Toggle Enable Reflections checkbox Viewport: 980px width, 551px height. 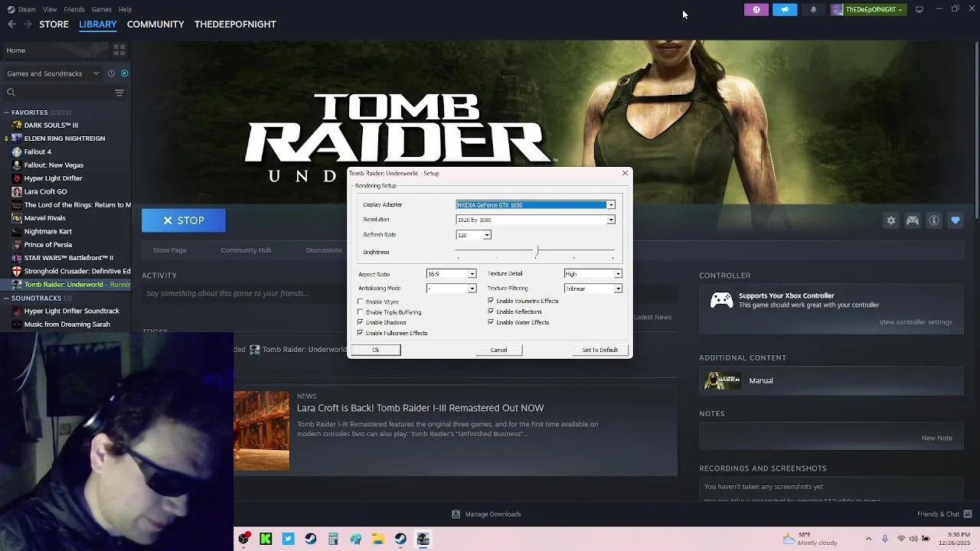(x=491, y=311)
